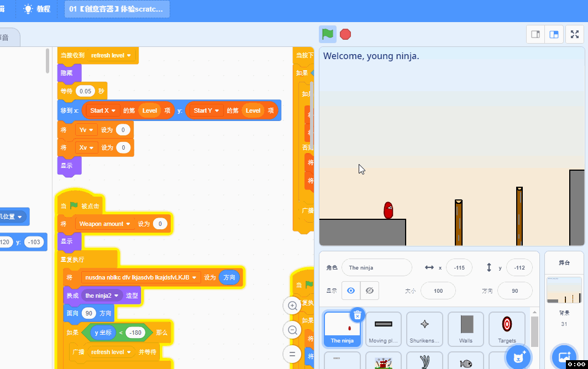Click the project title field

[117, 9]
